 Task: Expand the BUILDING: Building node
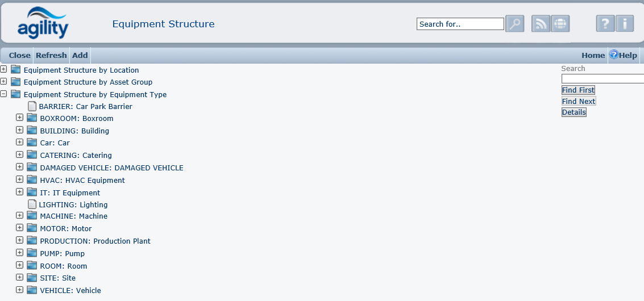coord(19,131)
